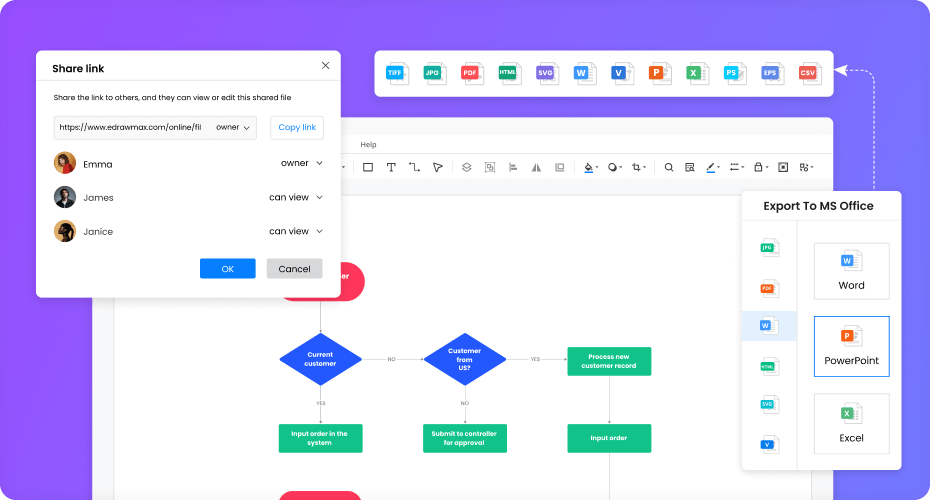Select the Input order box
Screen dimensions: 930x500
(x=609, y=438)
